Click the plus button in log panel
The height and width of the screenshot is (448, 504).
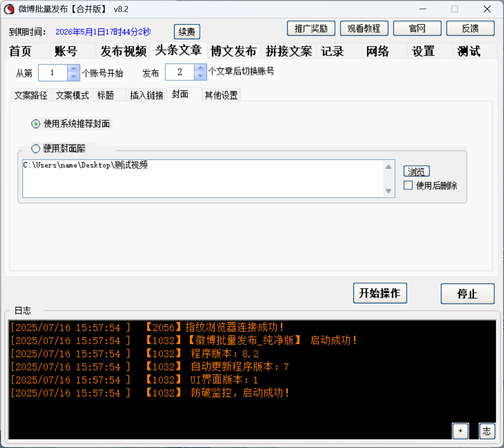point(461,431)
